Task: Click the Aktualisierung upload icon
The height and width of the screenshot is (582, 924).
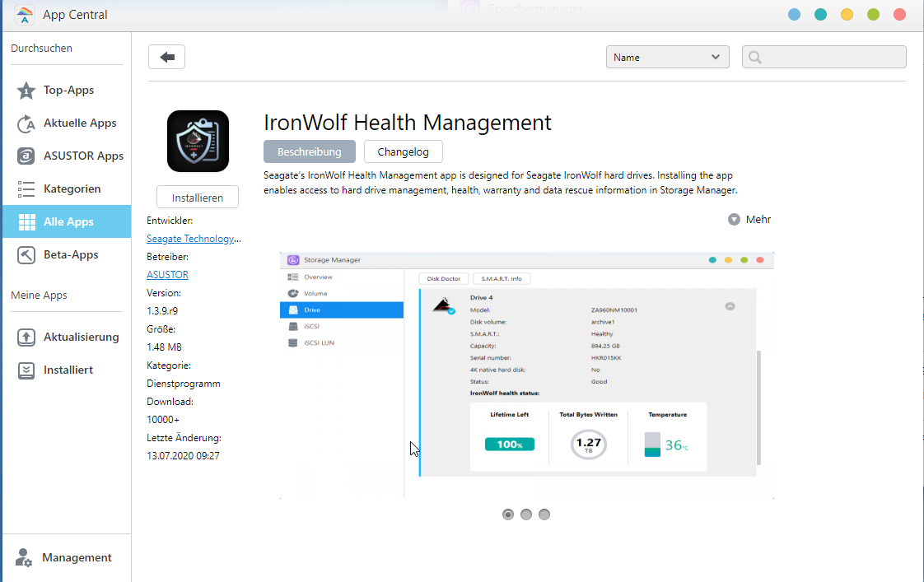Action: pos(26,337)
